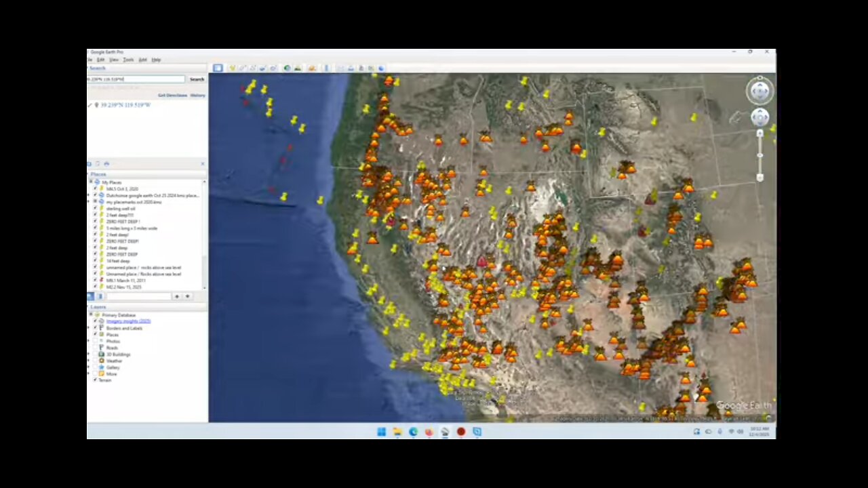Open the Help menu

(156, 60)
